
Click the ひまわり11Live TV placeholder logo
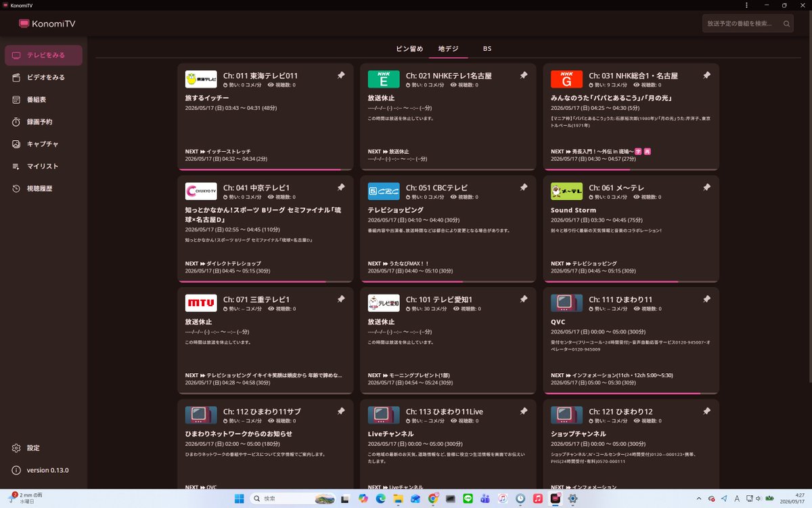[x=384, y=415]
